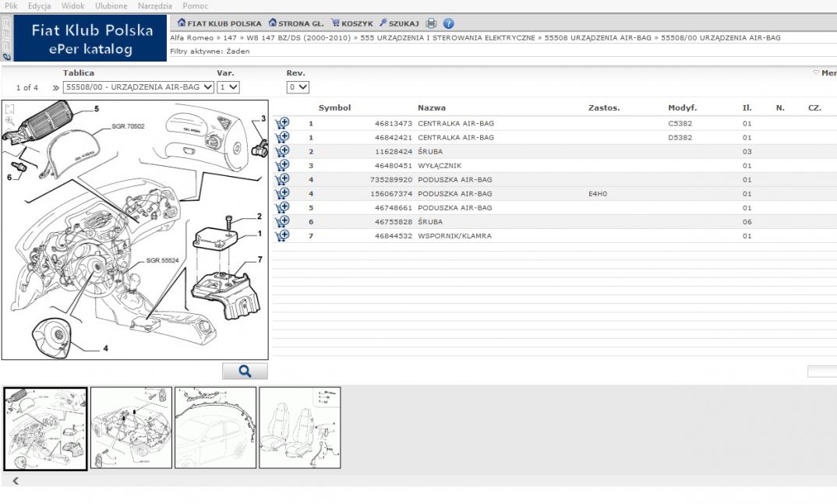Image resolution: width=837 pixels, height=504 pixels.
Task: Open the Rev. dropdown
Action: coord(298,87)
